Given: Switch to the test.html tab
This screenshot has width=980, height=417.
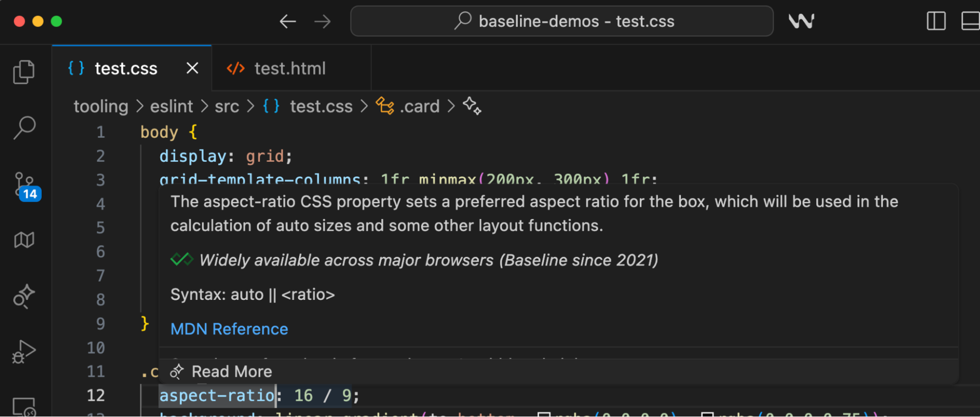Looking at the screenshot, I should (289, 68).
